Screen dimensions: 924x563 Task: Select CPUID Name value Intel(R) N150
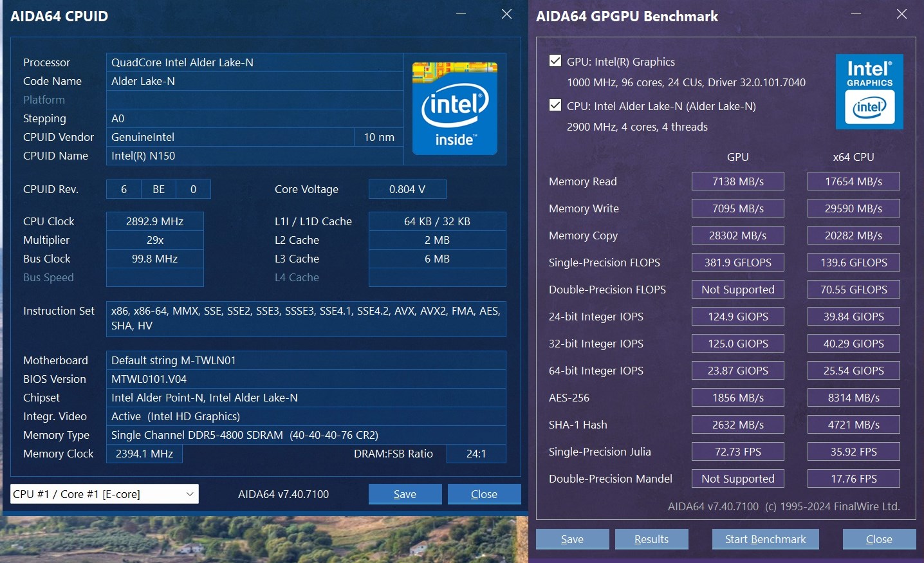point(255,156)
